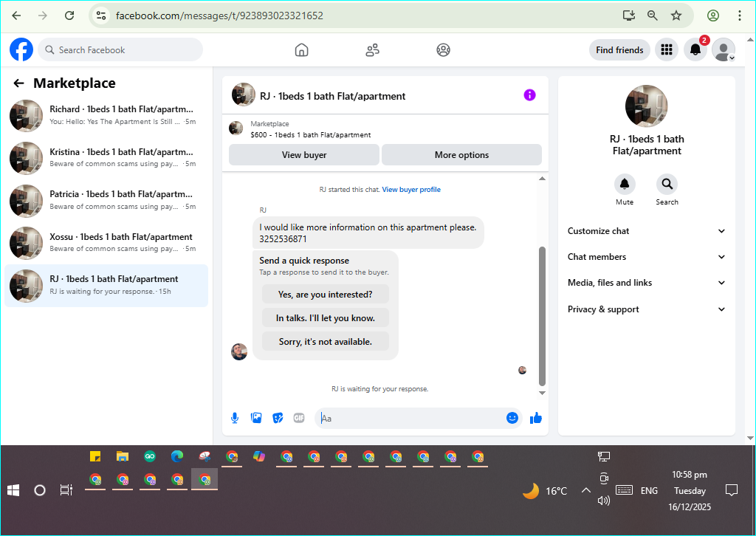Click the View buyer button
This screenshot has width=756, height=536.
click(303, 155)
